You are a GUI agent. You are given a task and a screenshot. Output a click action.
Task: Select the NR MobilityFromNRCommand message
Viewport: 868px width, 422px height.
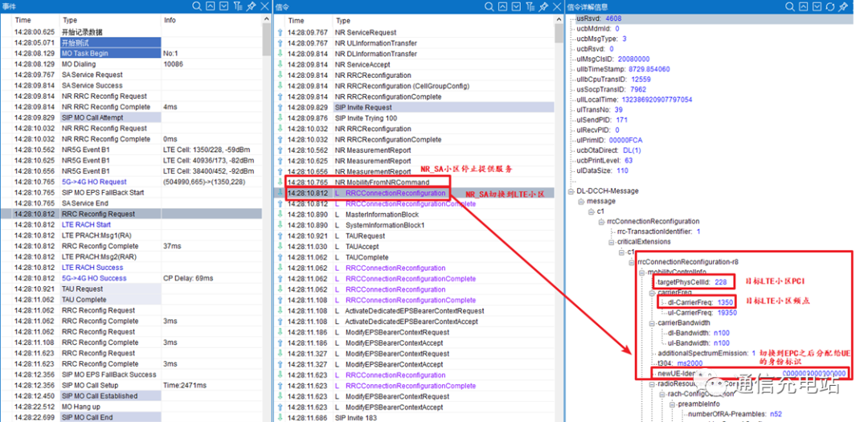click(416, 182)
